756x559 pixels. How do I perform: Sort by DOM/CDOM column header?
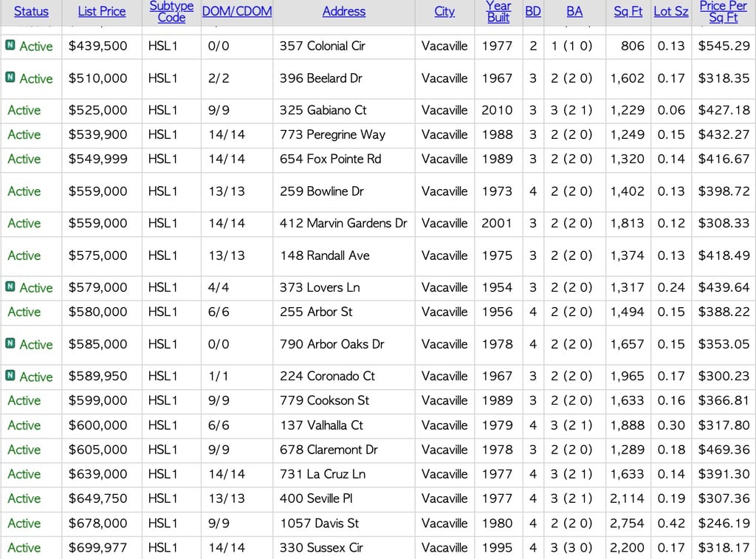(x=237, y=11)
